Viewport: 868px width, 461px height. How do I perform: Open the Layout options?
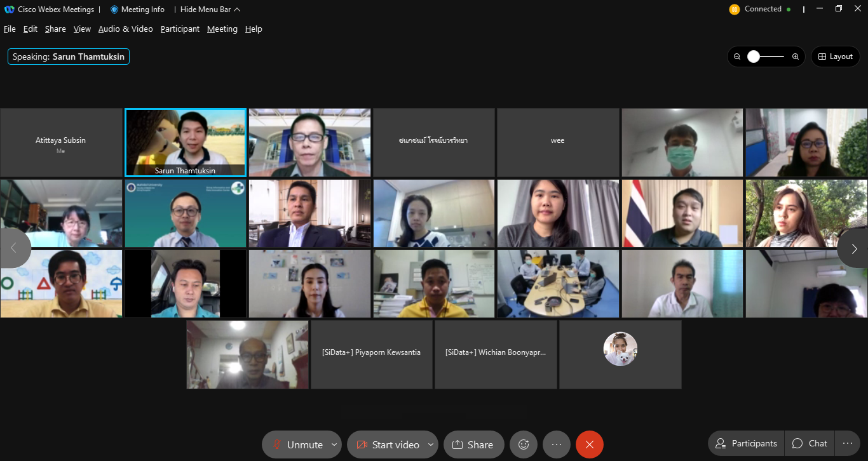pos(835,57)
